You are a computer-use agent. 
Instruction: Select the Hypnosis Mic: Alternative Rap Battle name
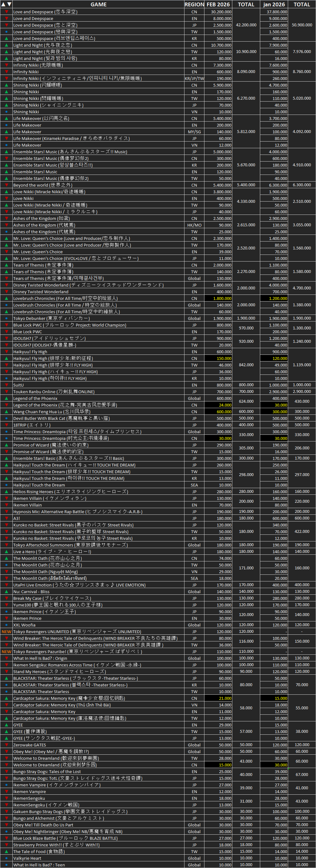(x=78, y=512)
